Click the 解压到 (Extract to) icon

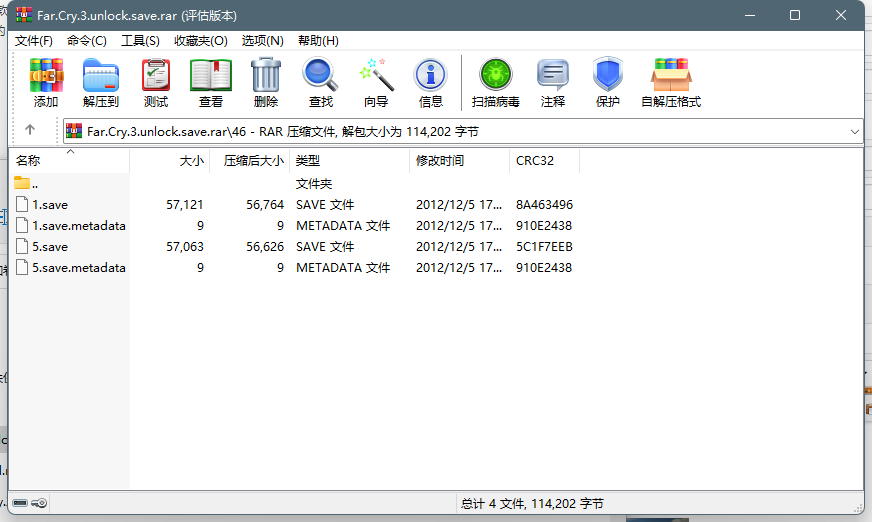[x=101, y=75]
